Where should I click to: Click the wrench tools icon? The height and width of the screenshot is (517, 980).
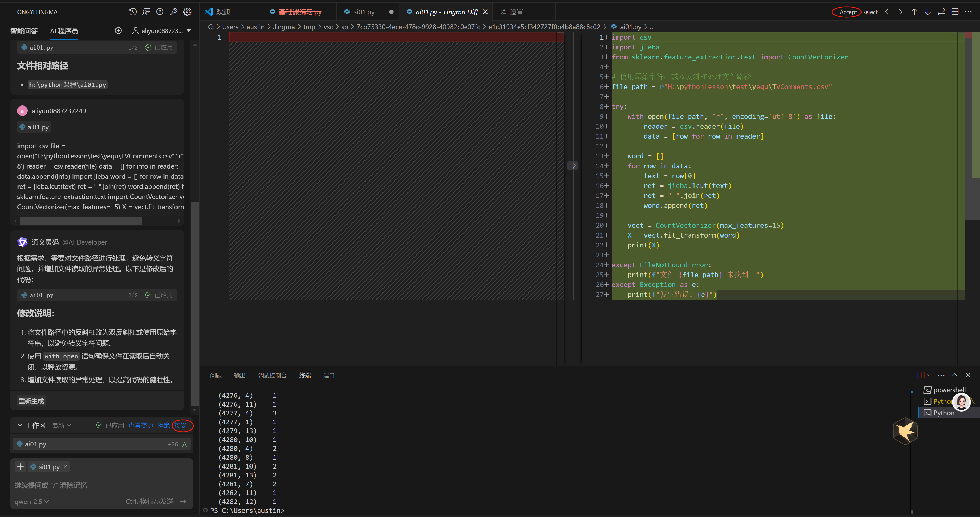click(173, 12)
